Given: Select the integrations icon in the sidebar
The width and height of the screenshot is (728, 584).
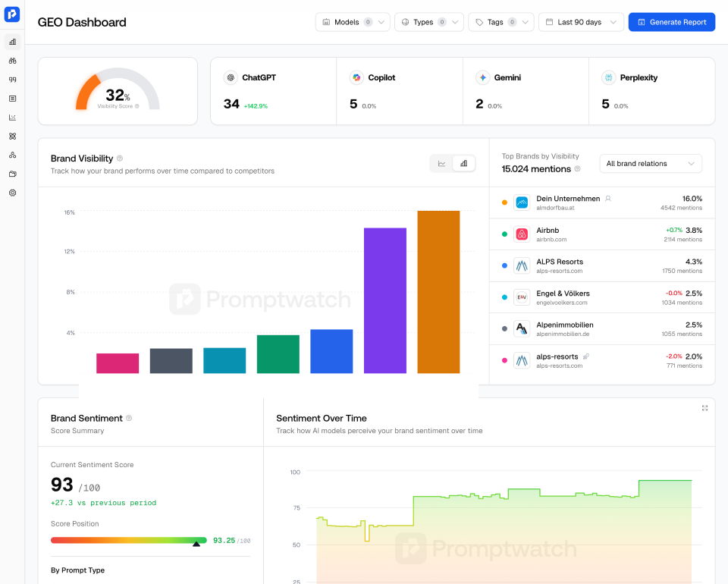Looking at the screenshot, I should [13, 137].
